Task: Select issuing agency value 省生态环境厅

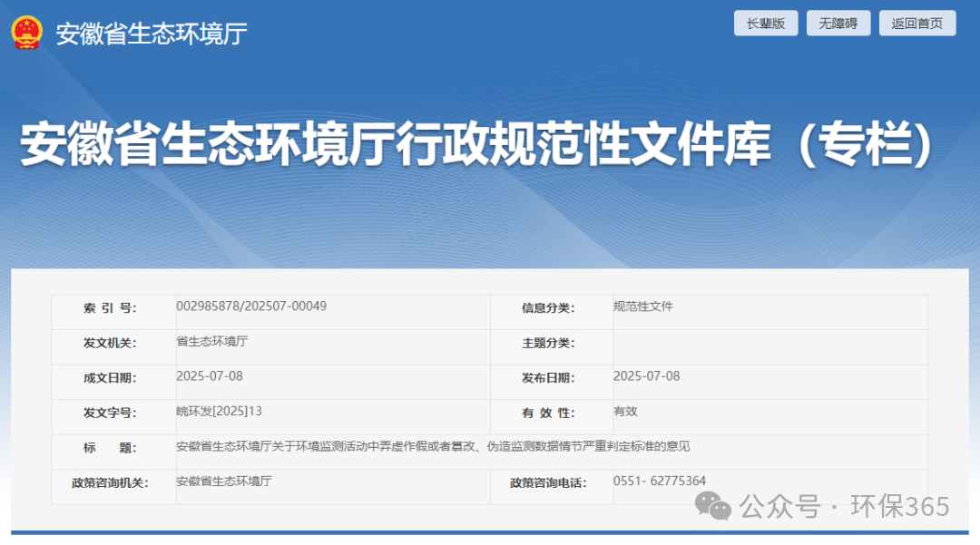Action: 211,341
